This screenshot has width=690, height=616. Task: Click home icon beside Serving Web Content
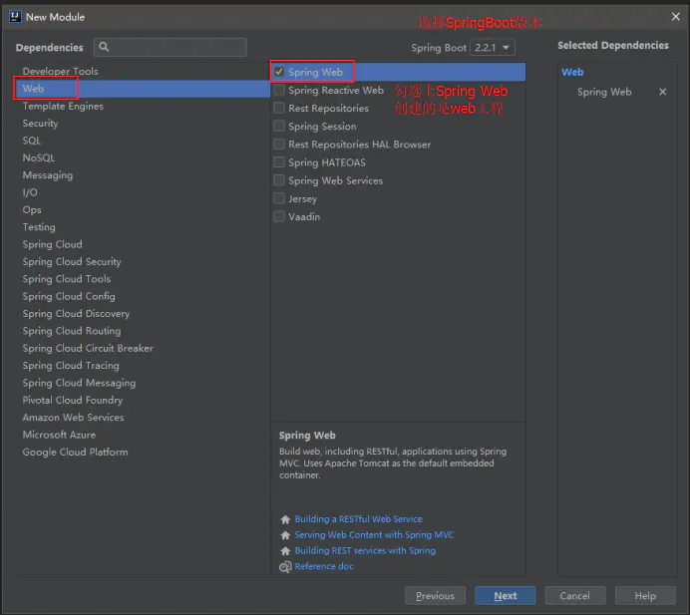pyautogui.click(x=285, y=535)
